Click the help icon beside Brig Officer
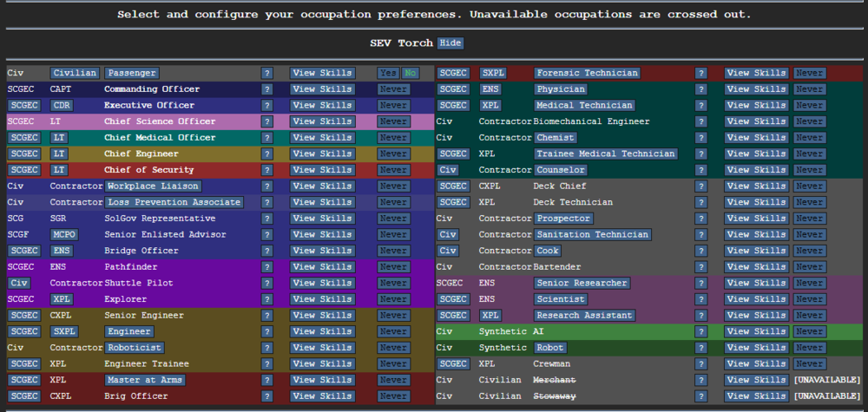868x412 pixels. (x=267, y=396)
